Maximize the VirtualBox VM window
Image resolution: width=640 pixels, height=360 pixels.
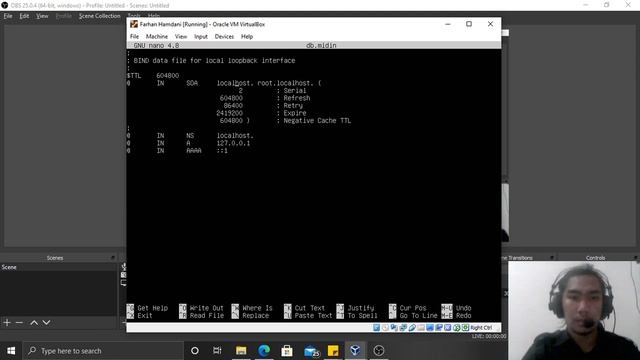(x=469, y=24)
